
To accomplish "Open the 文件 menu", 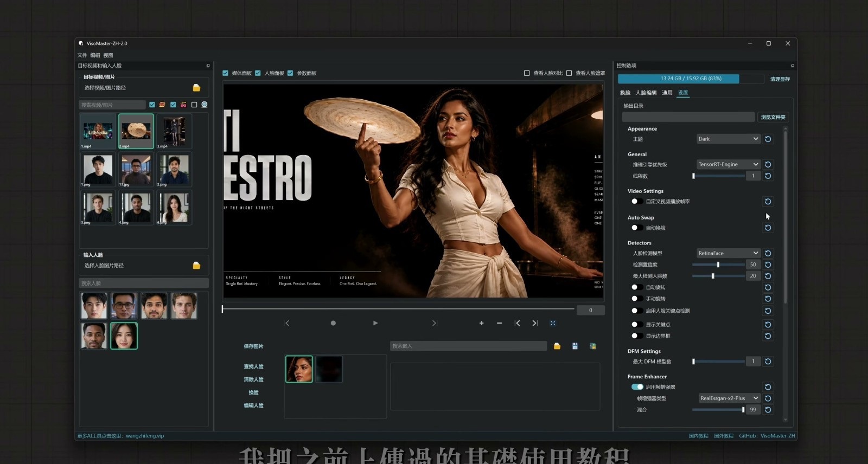I will (x=82, y=55).
